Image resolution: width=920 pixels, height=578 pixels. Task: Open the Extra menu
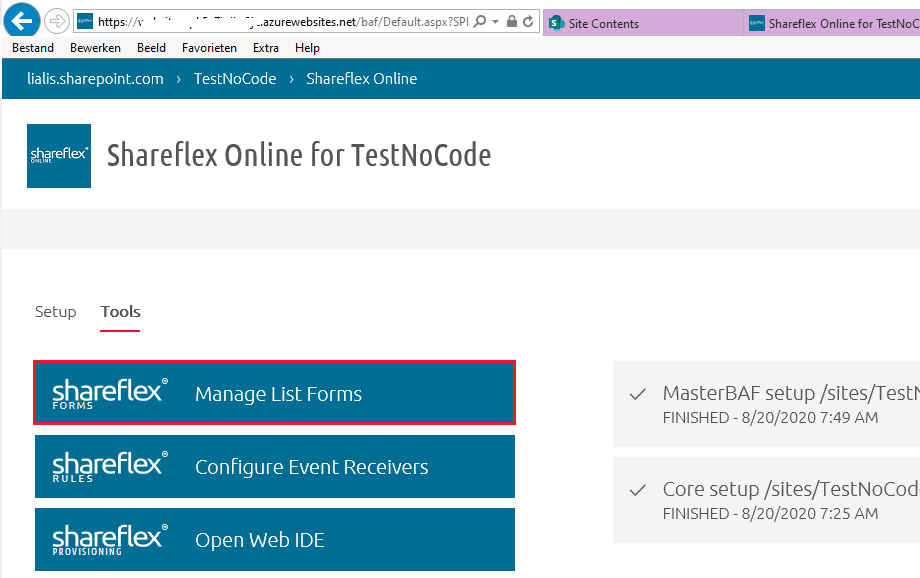(266, 48)
